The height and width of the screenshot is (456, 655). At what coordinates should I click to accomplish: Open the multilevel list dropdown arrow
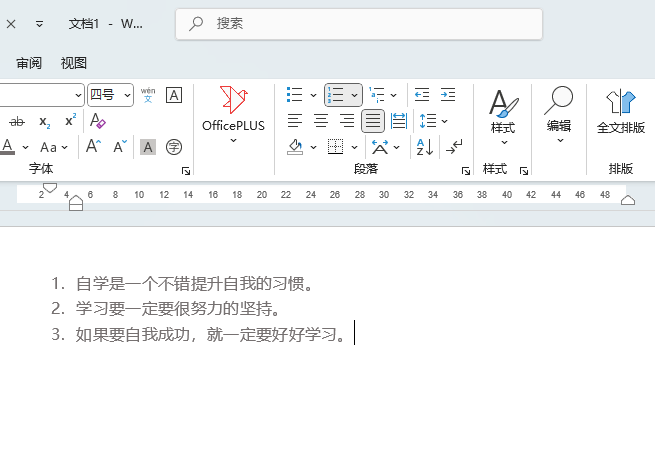[x=394, y=95]
